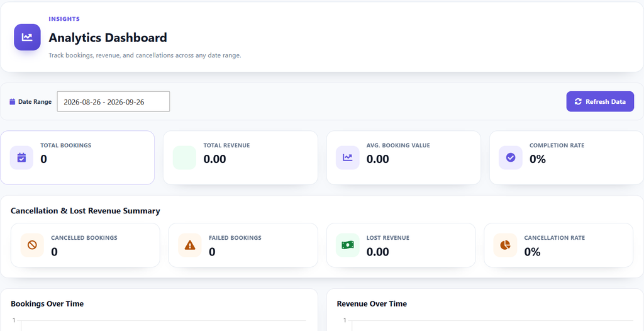This screenshot has width=644, height=331.
Task: Click the Lost Revenue label
Action: (x=387, y=238)
